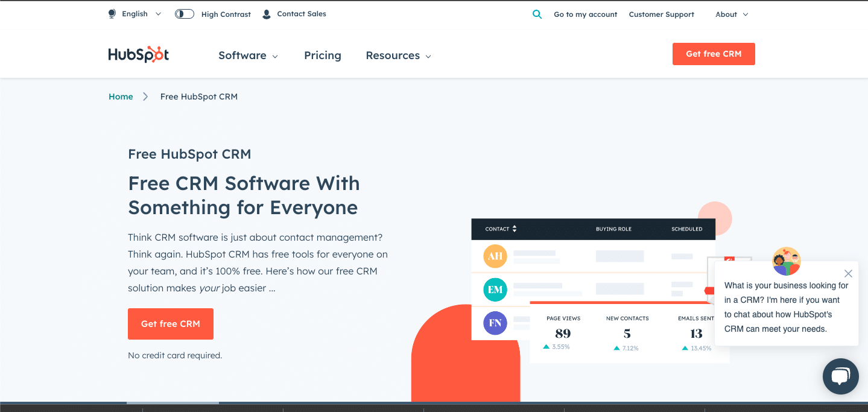868x412 pixels.
Task: Expand the Resources menu
Action: [x=398, y=55]
